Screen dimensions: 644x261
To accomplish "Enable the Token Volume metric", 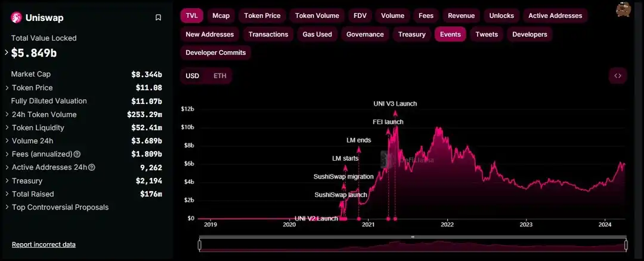I will (x=317, y=16).
